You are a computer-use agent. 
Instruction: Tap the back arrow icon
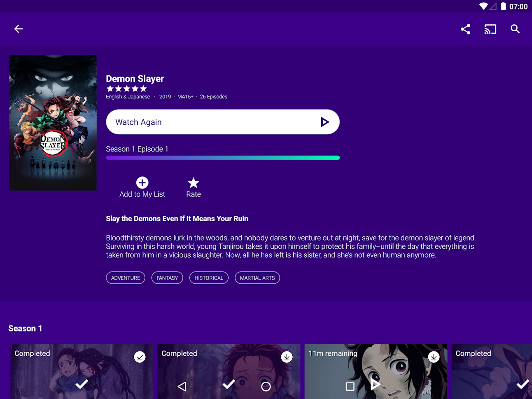coord(19,29)
